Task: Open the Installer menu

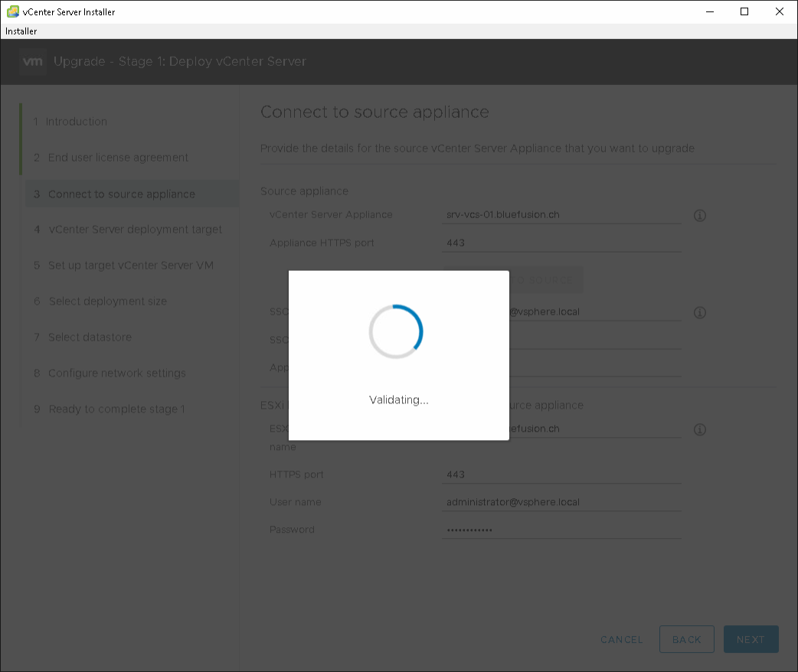Action: click(21, 31)
